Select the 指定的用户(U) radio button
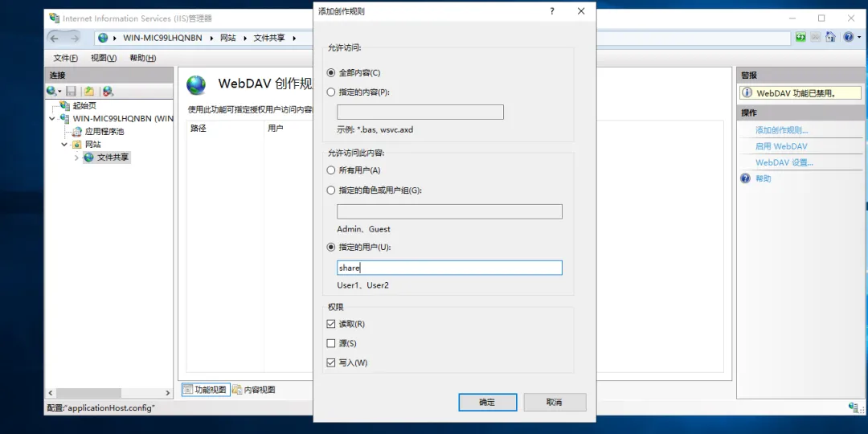Viewport: 868px width, 434px height. pyautogui.click(x=331, y=247)
